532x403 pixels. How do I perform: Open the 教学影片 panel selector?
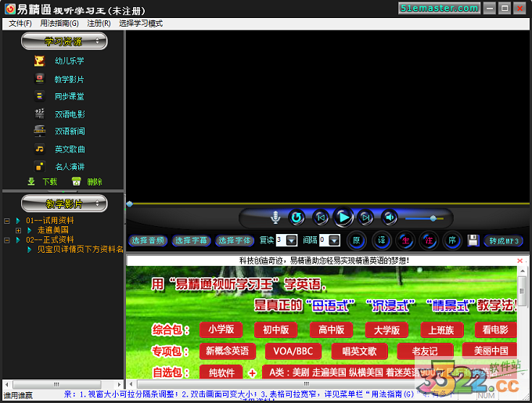pyautogui.click(x=64, y=203)
